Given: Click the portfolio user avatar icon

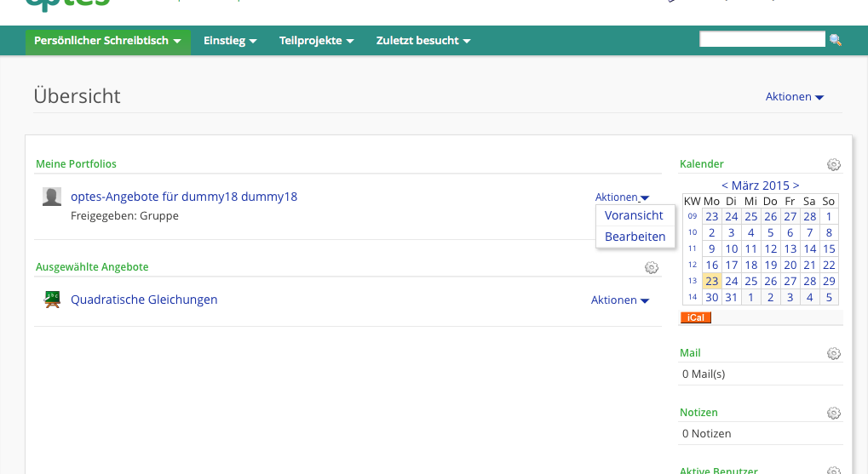Looking at the screenshot, I should 52,197.
